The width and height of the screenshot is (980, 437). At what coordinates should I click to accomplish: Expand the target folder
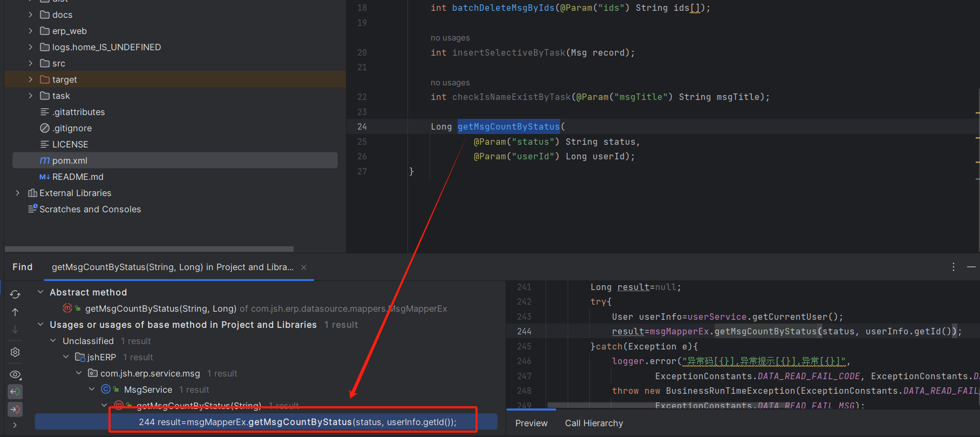click(30, 79)
